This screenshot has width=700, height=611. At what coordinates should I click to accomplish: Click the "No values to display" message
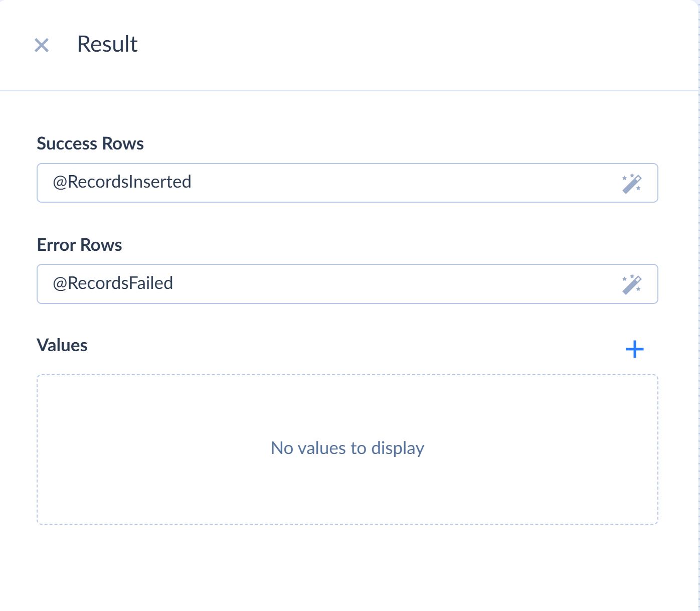click(347, 448)
